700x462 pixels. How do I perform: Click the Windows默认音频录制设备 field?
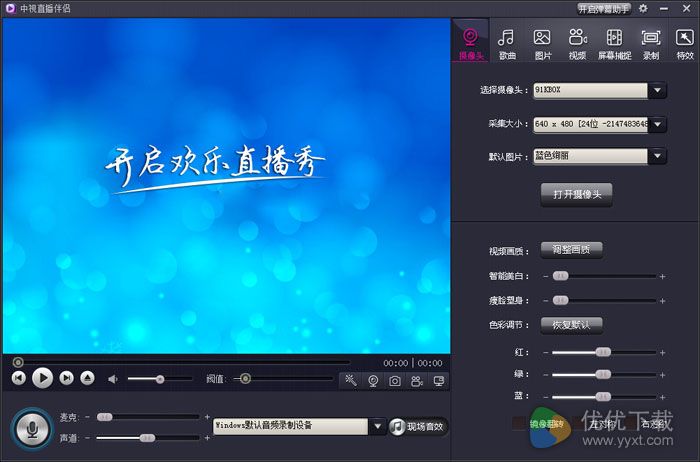pyautogui.click(x=291, y=426)
